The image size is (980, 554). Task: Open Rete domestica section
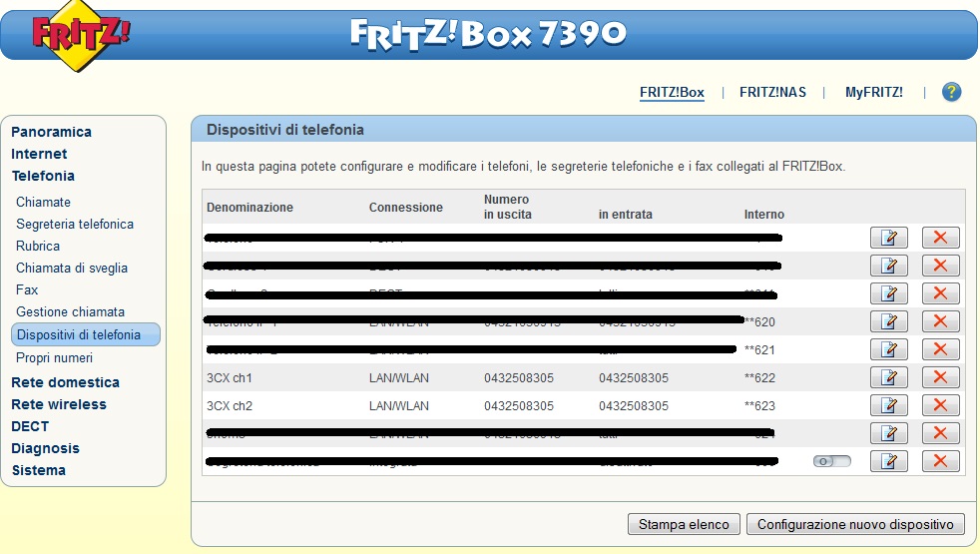pos(65,382)
